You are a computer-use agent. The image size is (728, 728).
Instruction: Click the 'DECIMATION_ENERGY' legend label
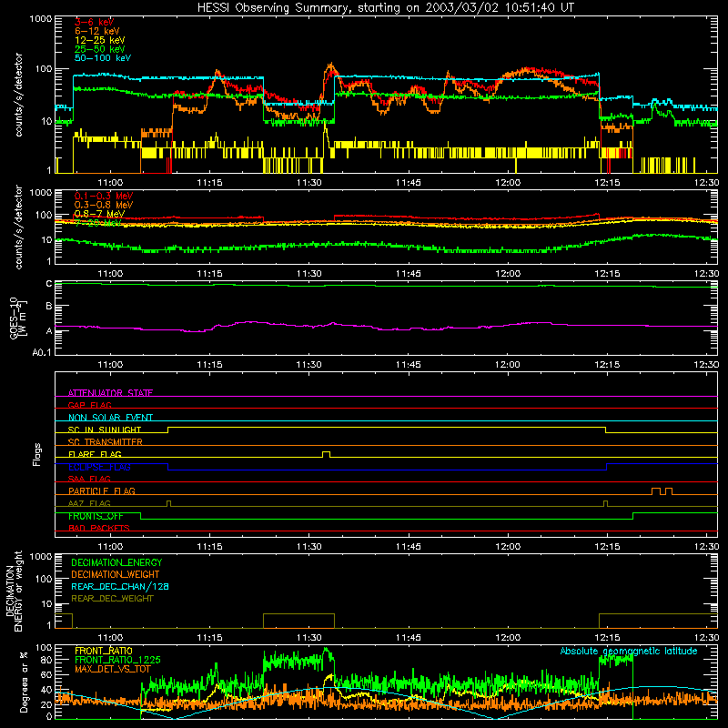click(116, 562)
